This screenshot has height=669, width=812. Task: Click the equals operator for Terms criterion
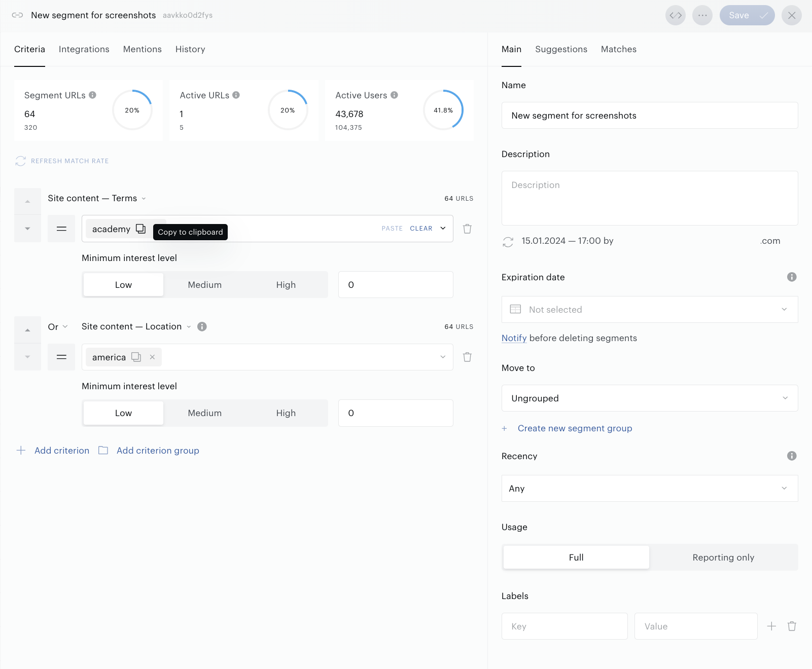(x=61, y=229)
